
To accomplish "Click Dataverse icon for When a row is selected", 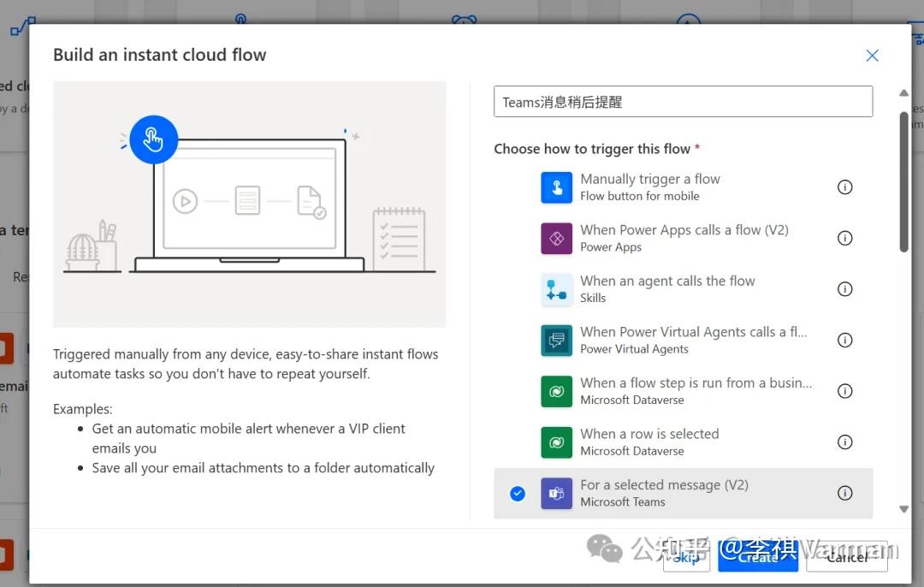I will point(556,442).
